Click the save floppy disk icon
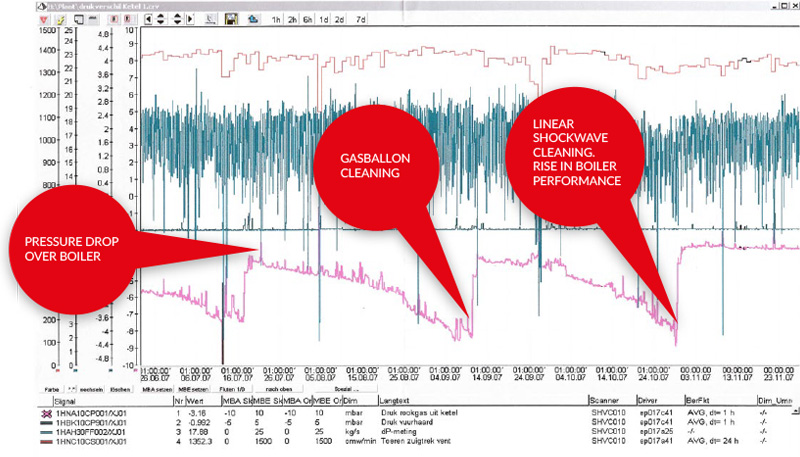Screen dimensions: 800x457 click(x=231, y=19)
